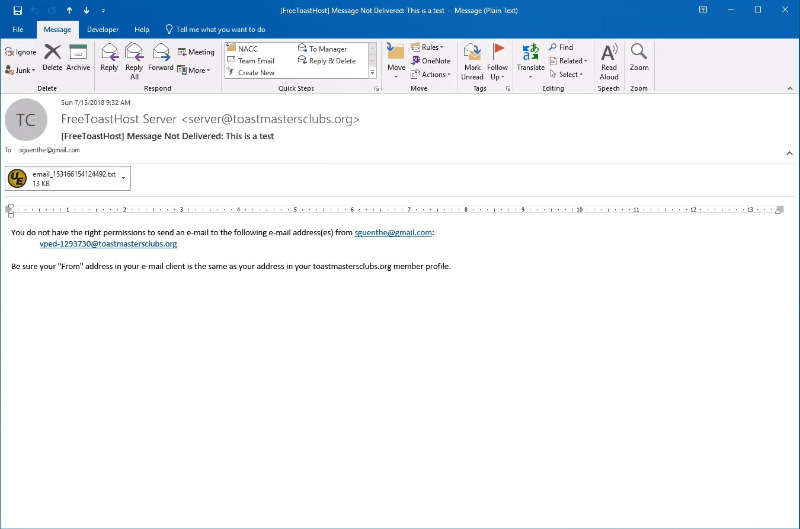Open the Select dropdown
The image size is (800, 529).
[566, 74]
